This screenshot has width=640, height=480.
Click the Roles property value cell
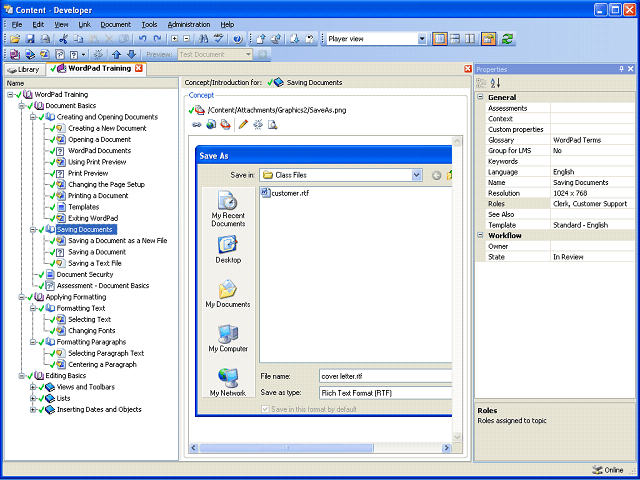pyautogui.click(x=592, y=204)
